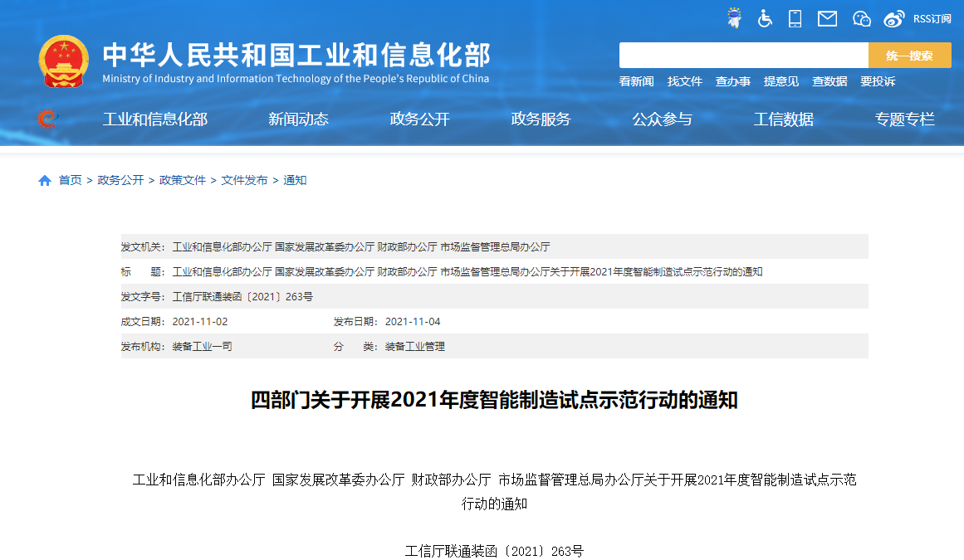This screenshot has width=964, height=560.
Task: Select the 政务服务 navigation menu
Action: [x=541, y=119]
